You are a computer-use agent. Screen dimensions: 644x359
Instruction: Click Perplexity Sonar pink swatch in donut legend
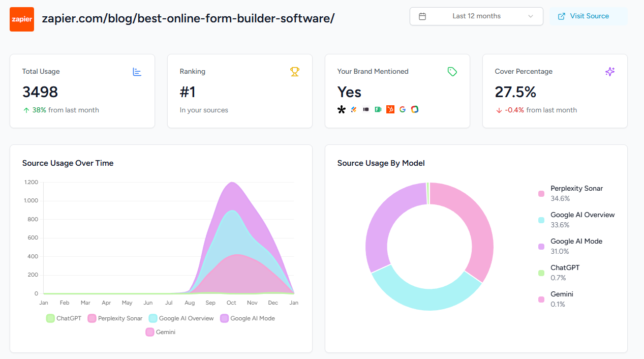click(x=541, y=194)
